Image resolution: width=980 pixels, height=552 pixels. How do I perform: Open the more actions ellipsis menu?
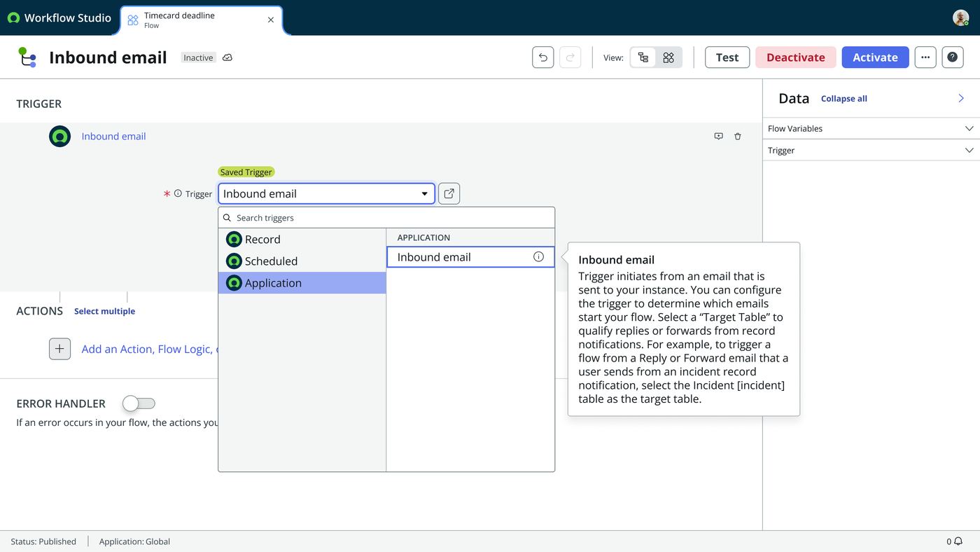pos(925,57)
